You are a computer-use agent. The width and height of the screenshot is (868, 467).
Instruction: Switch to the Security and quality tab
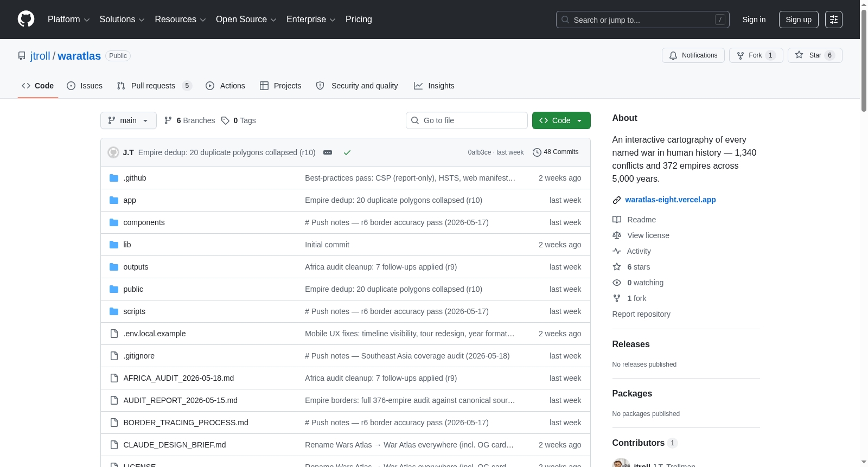[357, 86]
